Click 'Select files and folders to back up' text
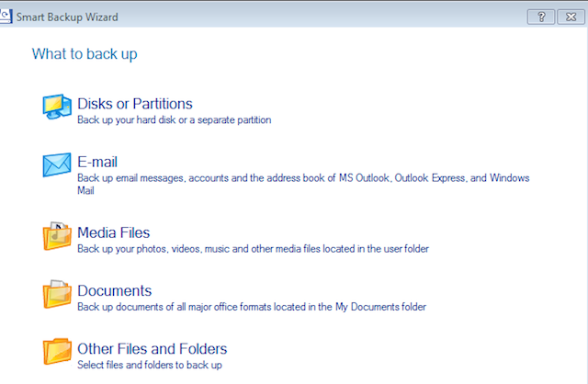 coord(149,365)
